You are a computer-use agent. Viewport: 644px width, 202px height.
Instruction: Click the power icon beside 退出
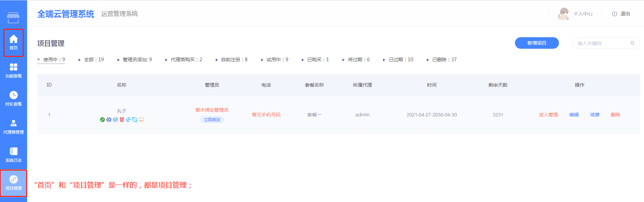pyautogui.click(x=615, y=14)
